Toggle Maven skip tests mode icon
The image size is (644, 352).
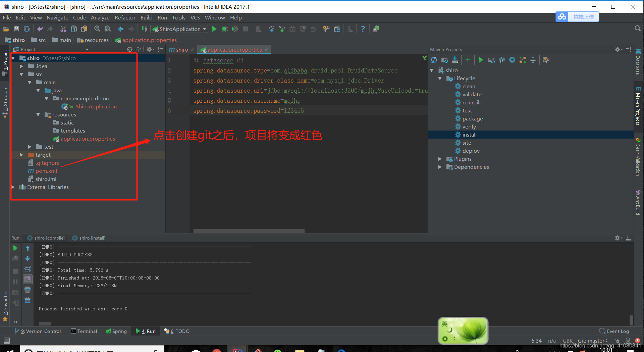coord(512,60)
